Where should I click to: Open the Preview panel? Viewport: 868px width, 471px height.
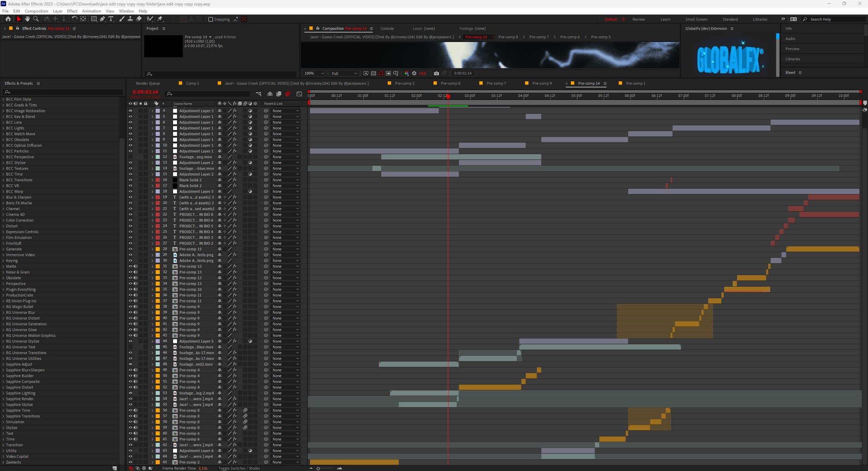(x=792, y=49)
